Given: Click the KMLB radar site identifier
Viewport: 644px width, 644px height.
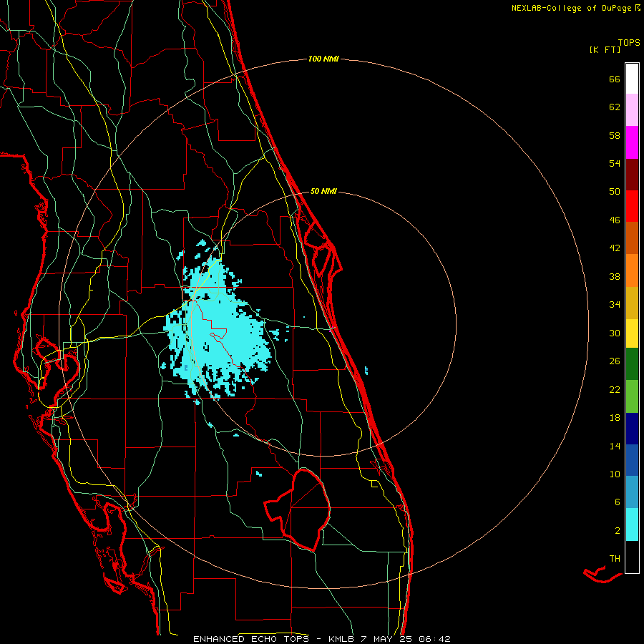Looking at the screenshot, I should [342, 639].
